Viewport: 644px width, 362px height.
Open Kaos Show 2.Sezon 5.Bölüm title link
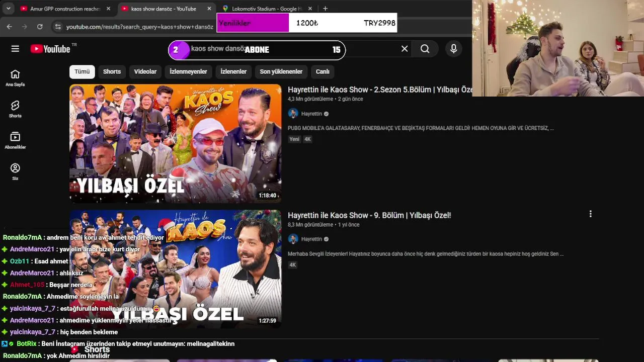[380, 89]
